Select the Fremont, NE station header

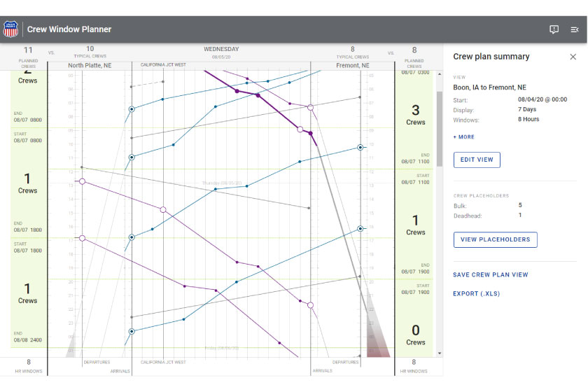352,65
